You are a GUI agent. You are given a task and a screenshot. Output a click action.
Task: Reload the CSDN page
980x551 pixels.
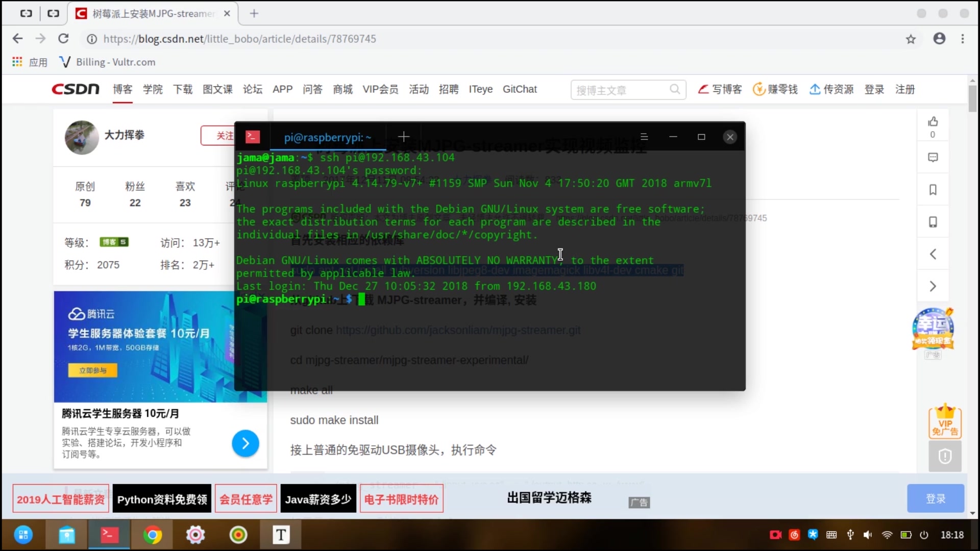pyautogui.click(x=63, y=39)
